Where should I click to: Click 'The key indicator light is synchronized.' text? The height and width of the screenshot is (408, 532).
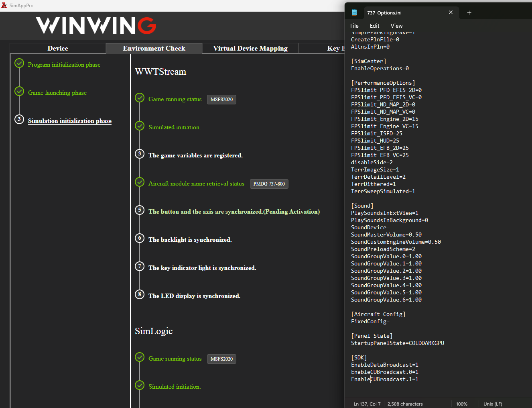point(202,268)
